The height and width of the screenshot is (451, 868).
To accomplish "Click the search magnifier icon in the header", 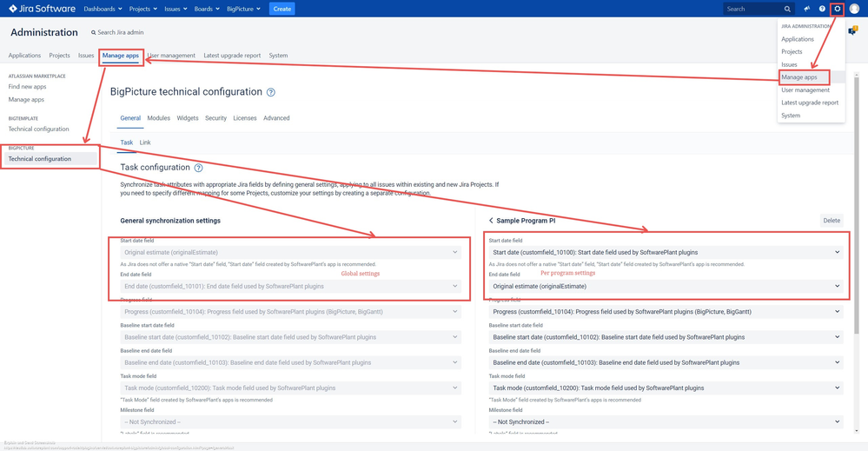I will coord(787,9).
